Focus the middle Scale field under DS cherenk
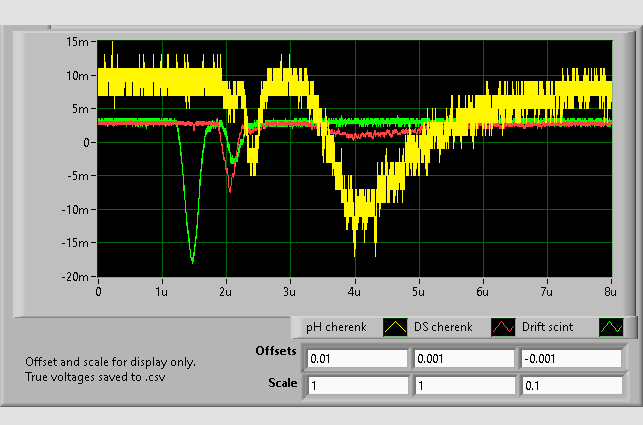Screen dimensions: 643x425 pos(464,385)
